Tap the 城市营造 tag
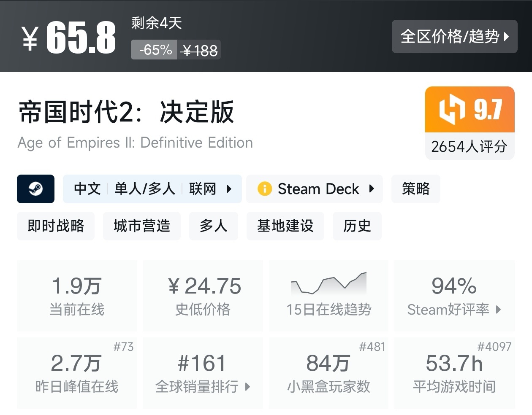Screen dimensions: 532x415 pos(142,226)
